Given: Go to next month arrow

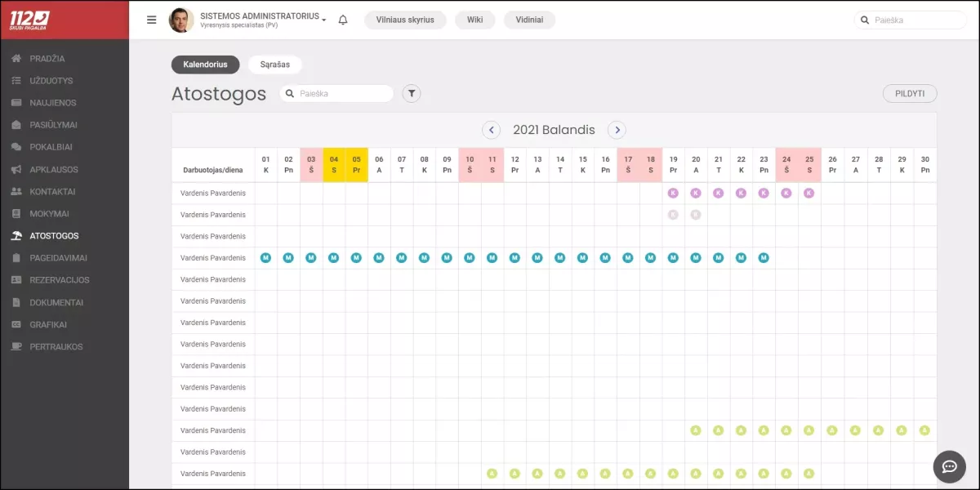Looking at the screenshot, I should point(617,130).
